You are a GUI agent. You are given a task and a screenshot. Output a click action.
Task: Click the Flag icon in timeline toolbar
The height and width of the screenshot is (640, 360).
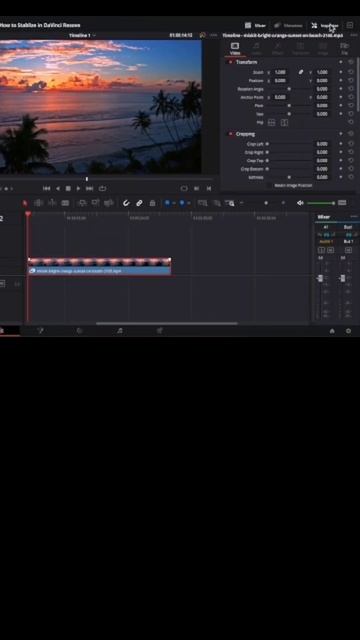pos(167,203)
